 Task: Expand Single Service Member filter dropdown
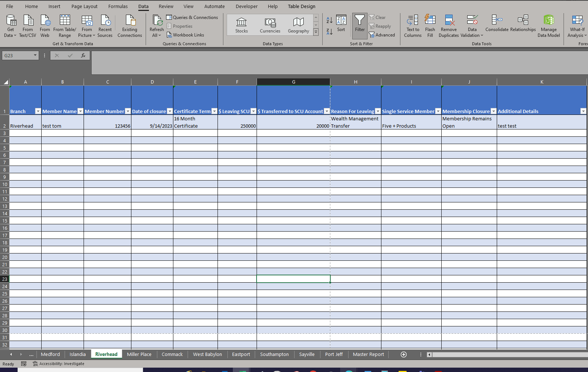pos(438,111)
